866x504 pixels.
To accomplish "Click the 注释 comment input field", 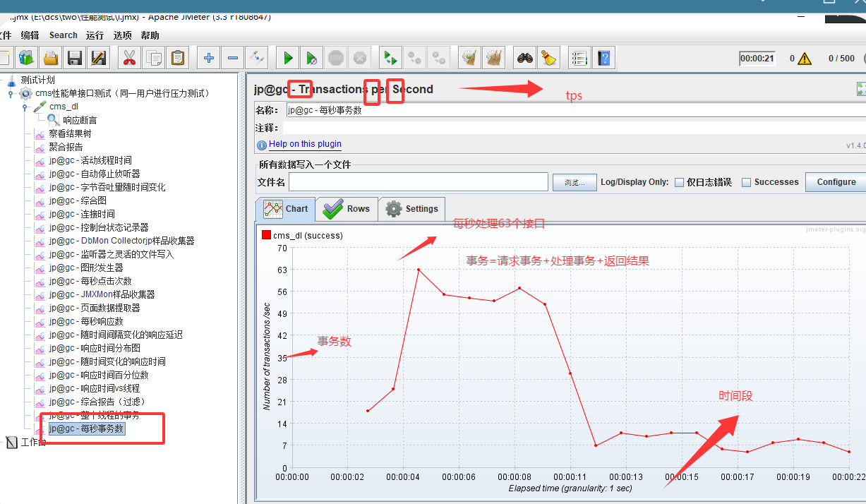I will [574, 128].
